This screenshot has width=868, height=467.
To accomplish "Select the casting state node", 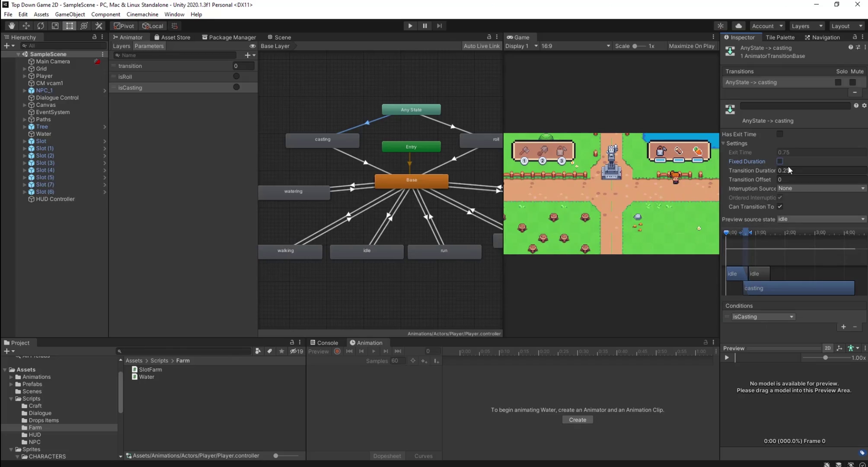I will [322, 140].
